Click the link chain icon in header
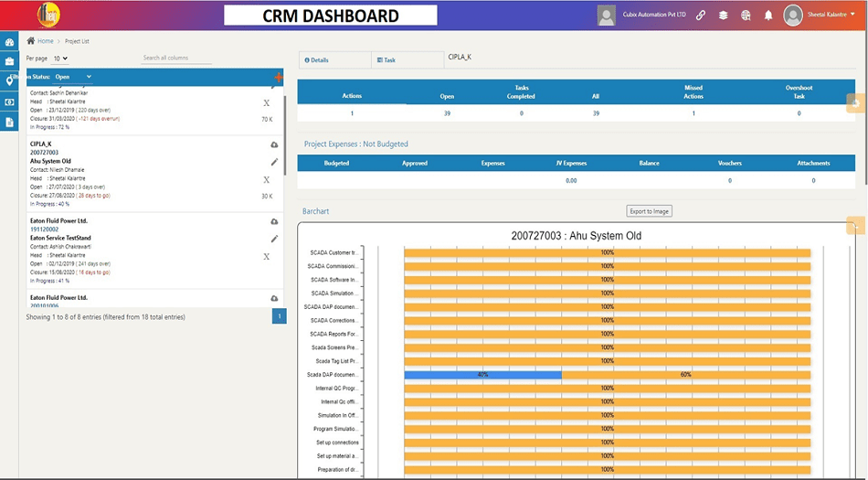868x480 pixels. tap(701, 15)
